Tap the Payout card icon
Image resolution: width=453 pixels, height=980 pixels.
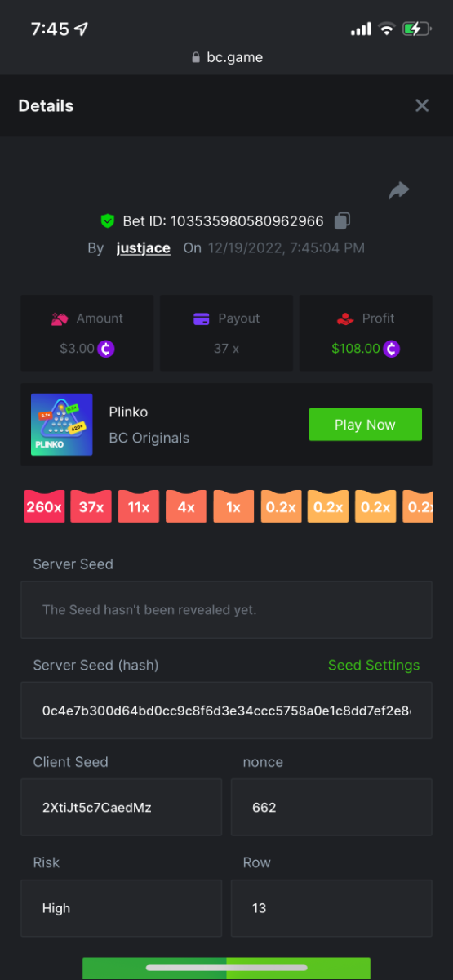pos(202,318)
